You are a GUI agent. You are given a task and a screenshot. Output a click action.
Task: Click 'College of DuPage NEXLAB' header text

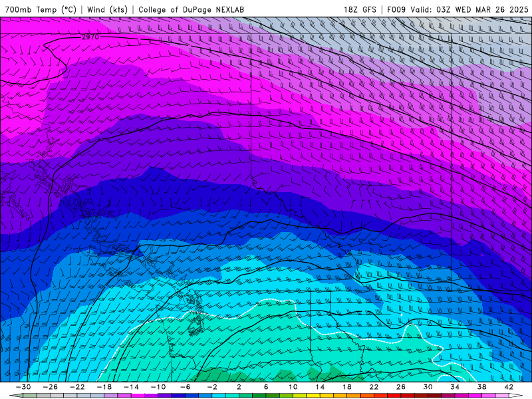click(x=191, y=9)
